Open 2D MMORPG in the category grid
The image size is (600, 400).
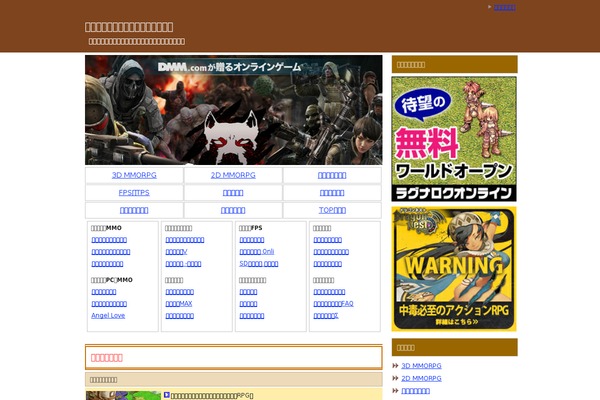point(233,175)
